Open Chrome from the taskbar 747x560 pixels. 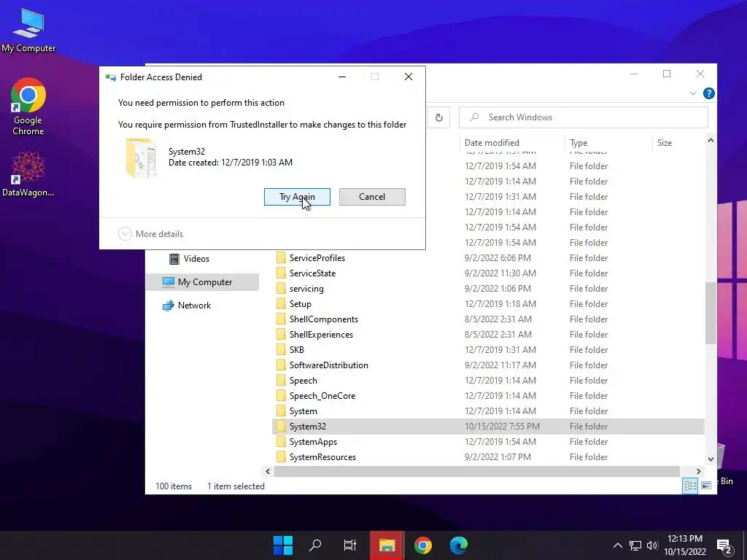click(422, 545)
